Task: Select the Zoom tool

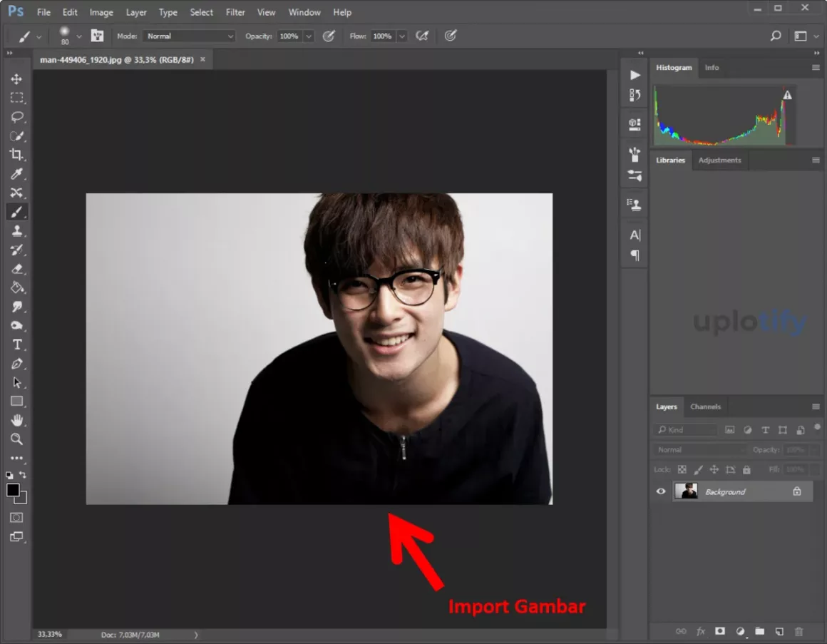Action: click(16, 439)
